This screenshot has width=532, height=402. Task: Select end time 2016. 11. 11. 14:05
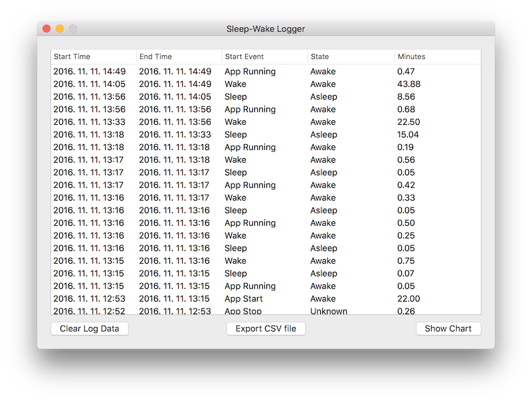coord(175,97)
